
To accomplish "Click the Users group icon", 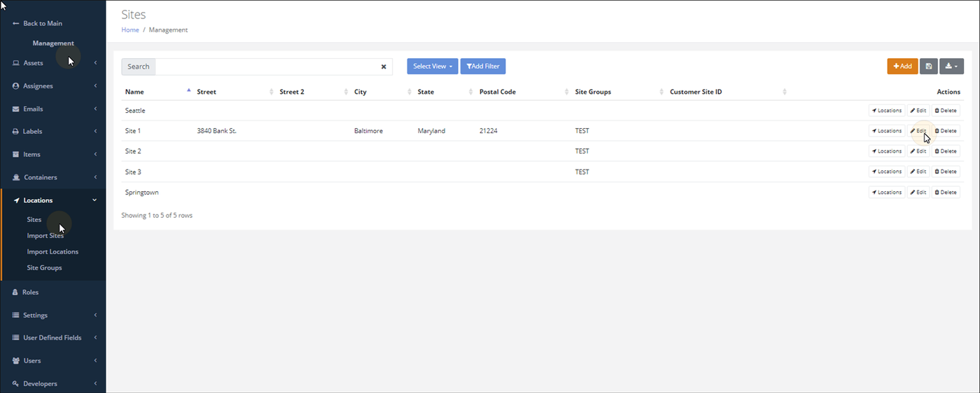I will 16,361.
